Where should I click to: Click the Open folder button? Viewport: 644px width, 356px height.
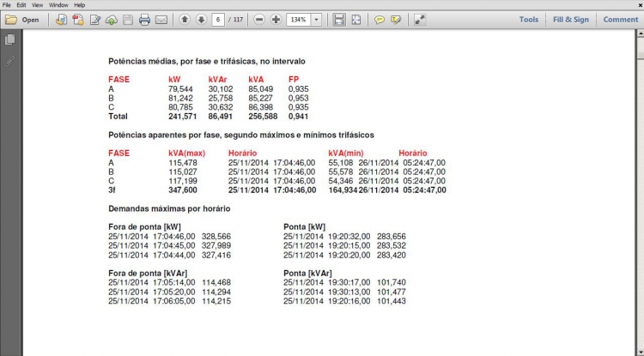pos(22,19)
